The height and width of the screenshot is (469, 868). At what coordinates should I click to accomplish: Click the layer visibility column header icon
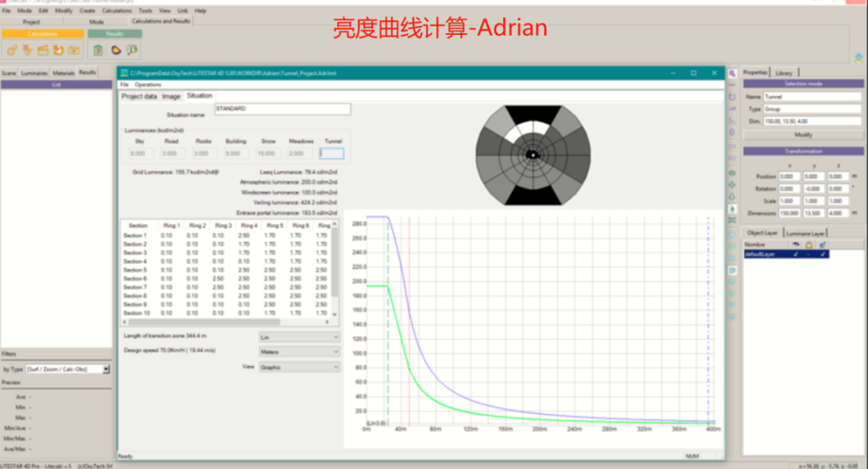click(x=795, y=244)
